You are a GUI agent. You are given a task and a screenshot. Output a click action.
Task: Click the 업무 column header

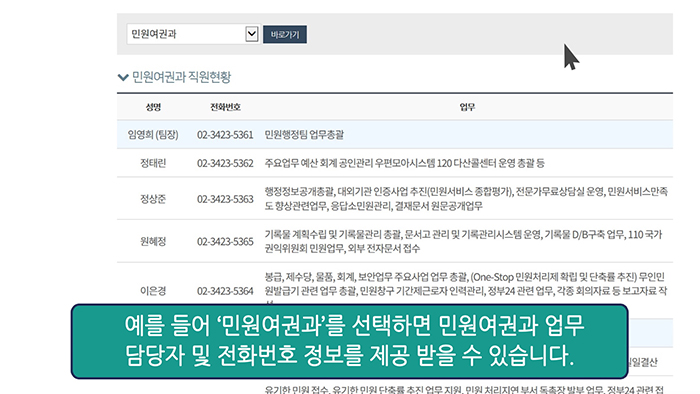[x=467, y=107]
